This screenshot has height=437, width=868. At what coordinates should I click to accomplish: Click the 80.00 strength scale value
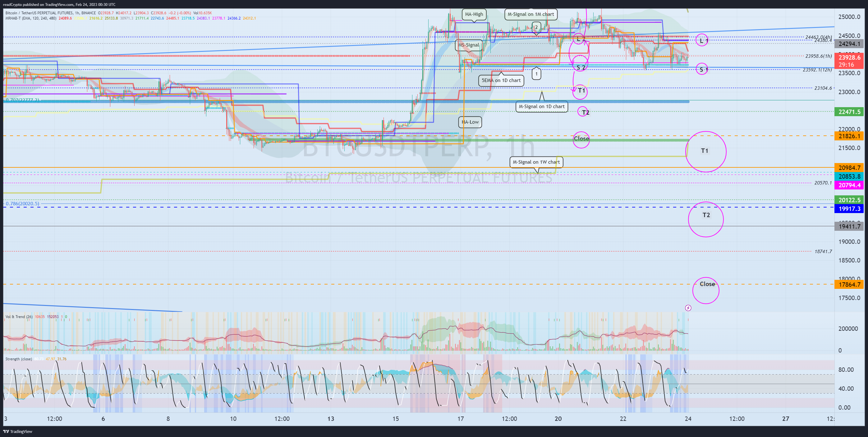pyautogui.click(x=846, y=370)
